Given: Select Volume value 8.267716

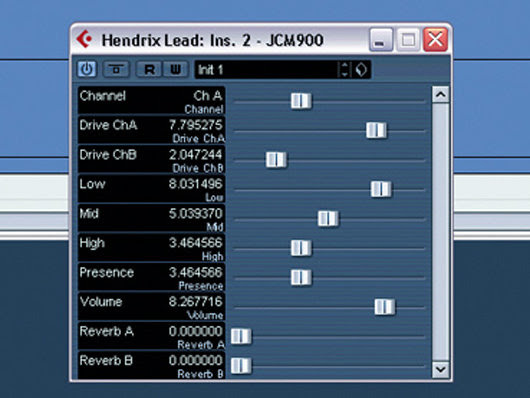Looking at the screenshot, I should (x=195, y=302).
